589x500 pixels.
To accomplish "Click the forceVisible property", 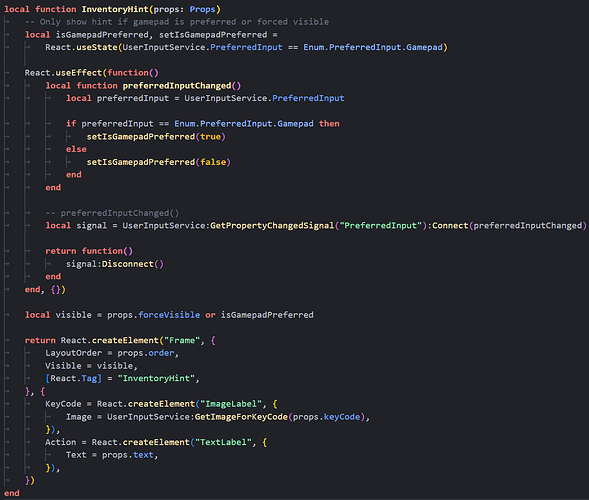I will [169, 315].
